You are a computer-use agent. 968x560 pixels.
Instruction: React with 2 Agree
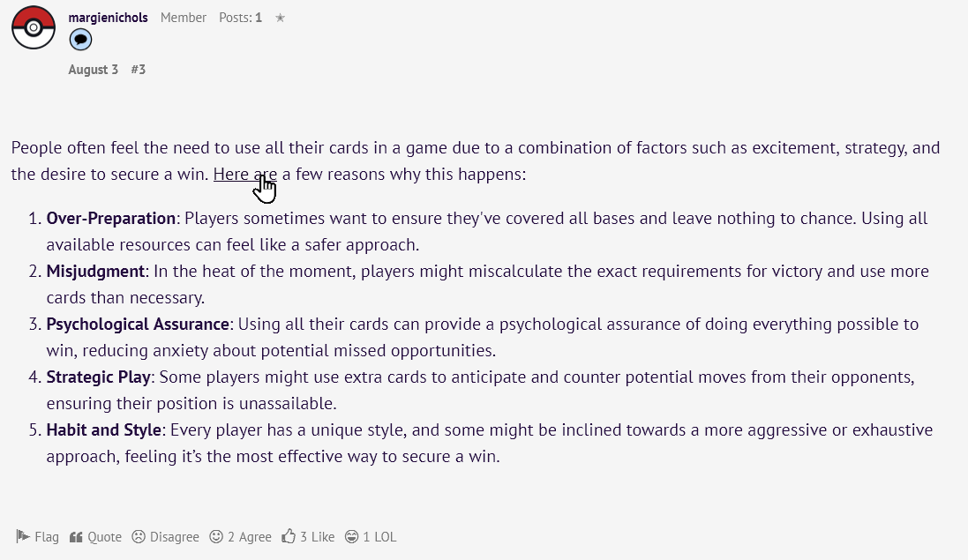point(241,536)
